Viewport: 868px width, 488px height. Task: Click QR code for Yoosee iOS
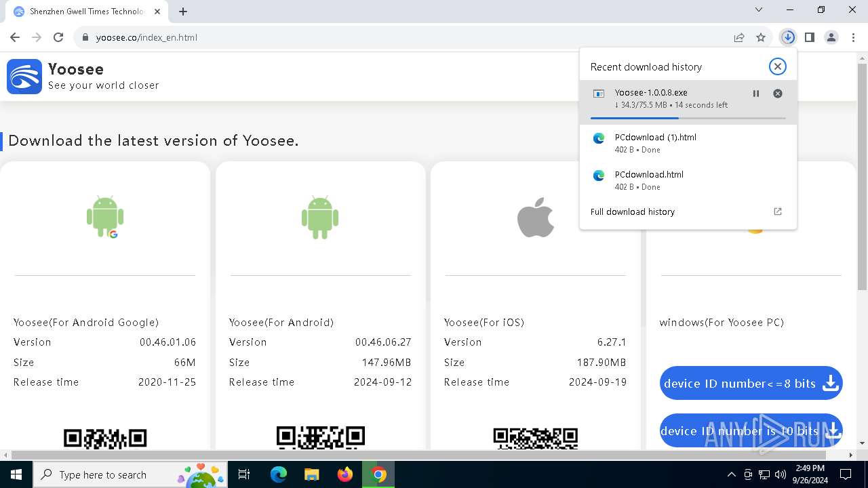click(x=536, y=438)
